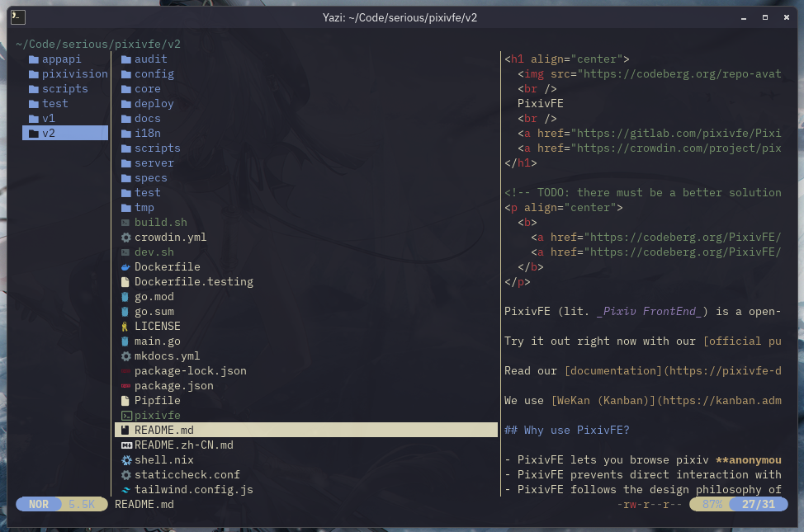The image size is (804, 532).
Task: Click the i18n folder icon
Action: coord(126,134)
